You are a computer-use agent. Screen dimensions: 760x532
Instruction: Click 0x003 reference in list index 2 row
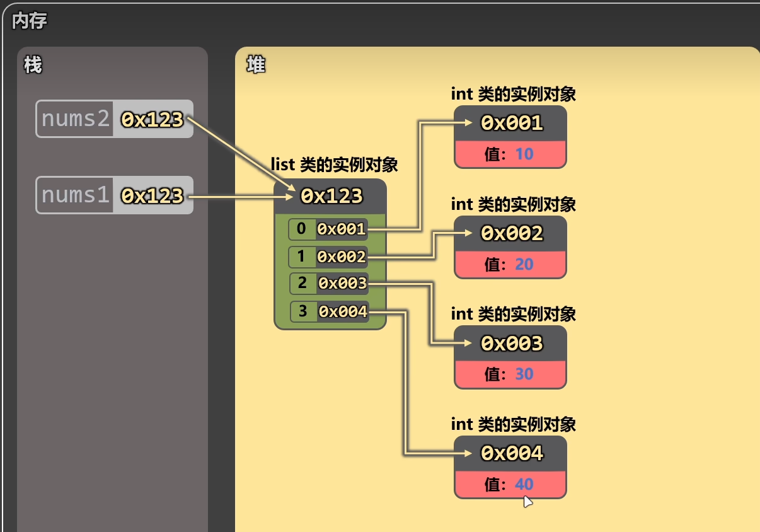(342, 284)
